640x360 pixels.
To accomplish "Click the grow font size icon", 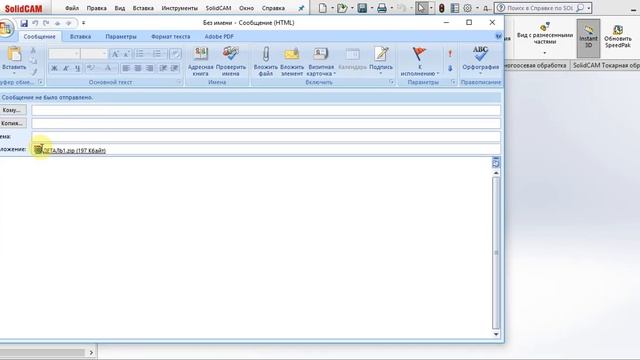I will point(115,54).
